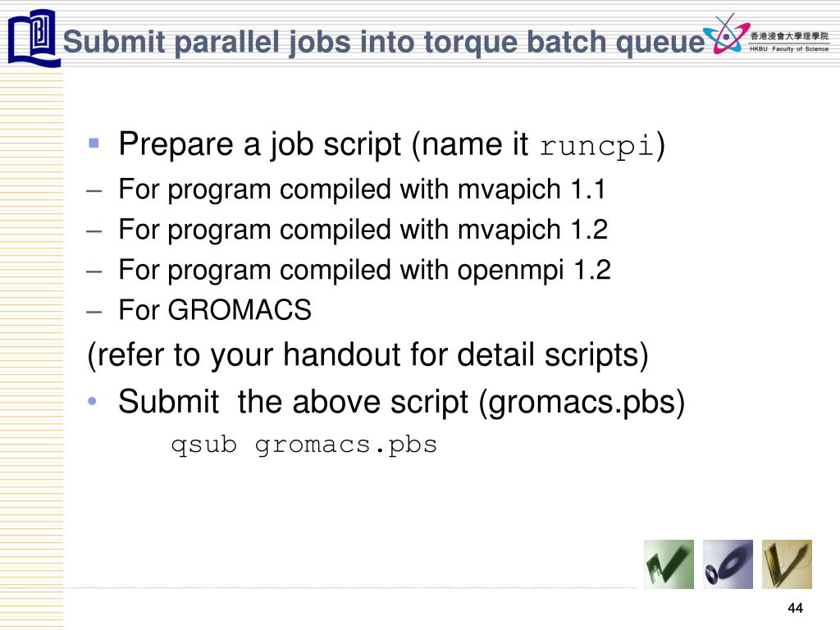Click the runcpi script name
This screenshot has height=630, width=840.
pyautogui.click(x=597, y=146)
